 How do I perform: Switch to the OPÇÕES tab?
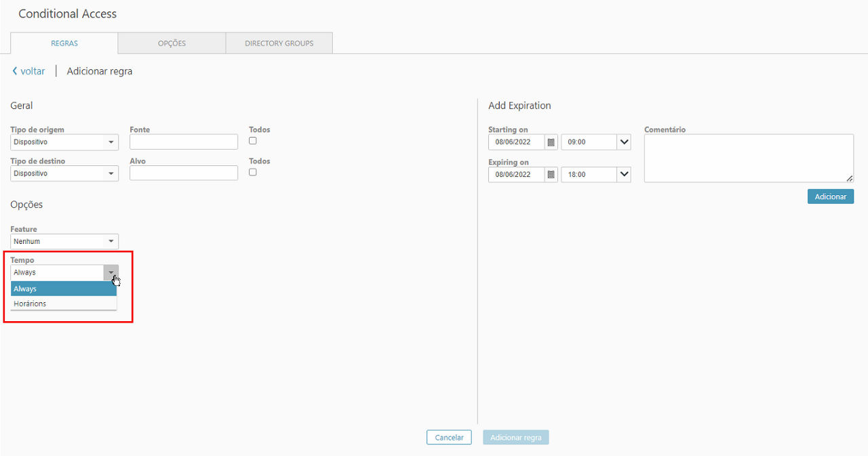[172, 43]
